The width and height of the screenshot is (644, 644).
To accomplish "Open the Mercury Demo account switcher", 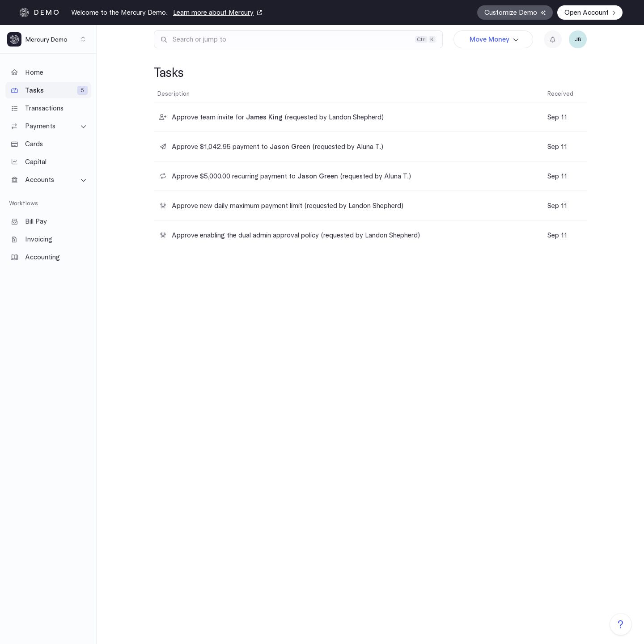I will click(x=48, y=39).
